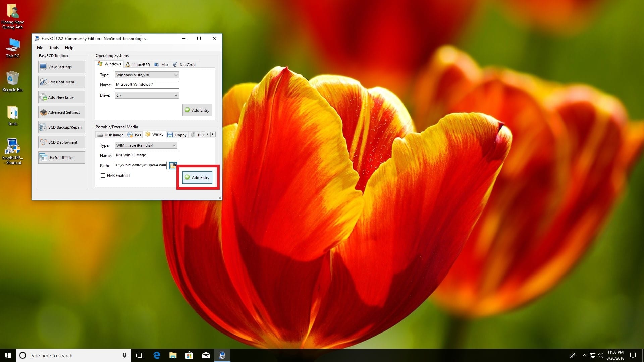The image size is (644, 362).
Task: Enable the EMS Enabled checkbox
Action: 103,176
